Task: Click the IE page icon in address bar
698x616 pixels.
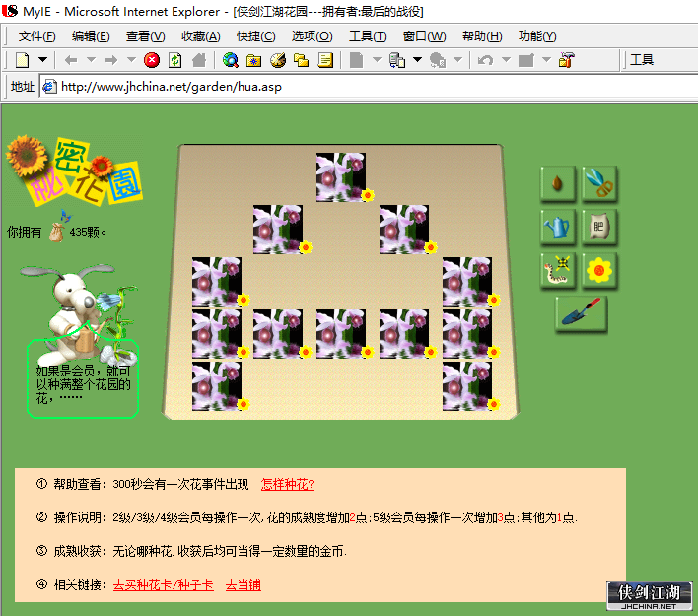Action: pyautogui.click(x=49, y=87)
